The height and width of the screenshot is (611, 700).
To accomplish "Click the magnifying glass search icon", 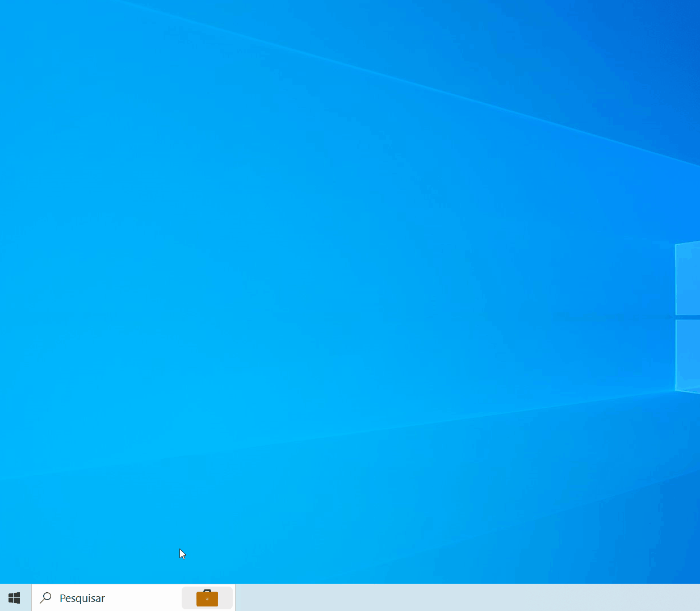I will coord(46,598).
